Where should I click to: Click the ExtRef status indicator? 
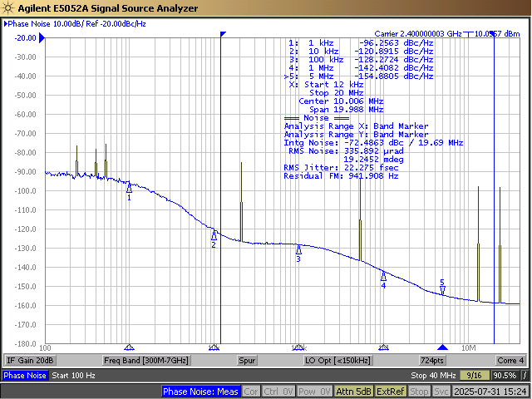(391, 392)
